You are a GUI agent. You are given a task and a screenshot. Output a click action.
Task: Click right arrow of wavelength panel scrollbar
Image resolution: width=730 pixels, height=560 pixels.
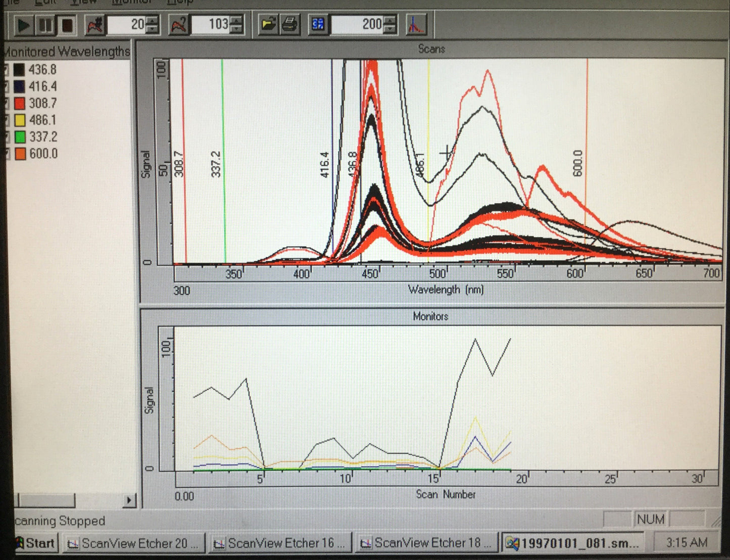pyautogui.click(x=129, y=500)
